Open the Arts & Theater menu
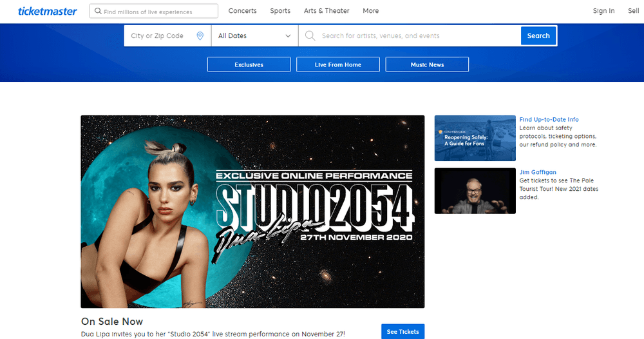Screen dimensions: 644x339 point(327,11)
